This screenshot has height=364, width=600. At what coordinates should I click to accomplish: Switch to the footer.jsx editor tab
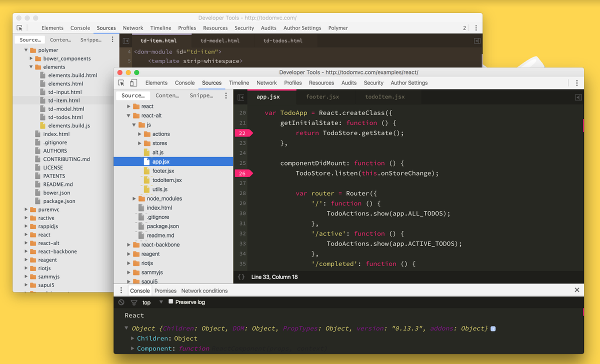click(x=322, y=97)
